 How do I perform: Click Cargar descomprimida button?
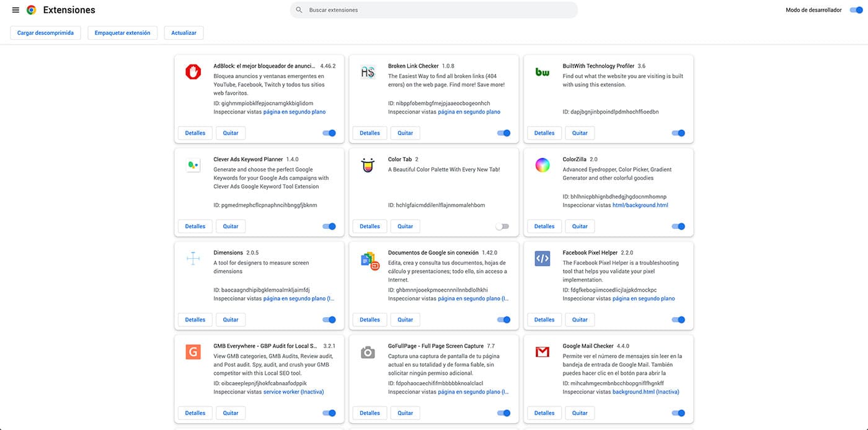click(45, 33)
